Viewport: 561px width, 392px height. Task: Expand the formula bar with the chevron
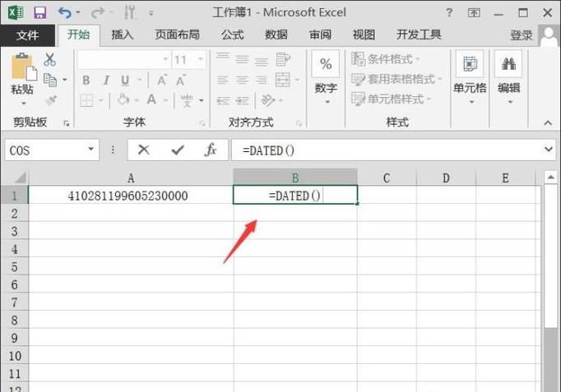[549, 150]
